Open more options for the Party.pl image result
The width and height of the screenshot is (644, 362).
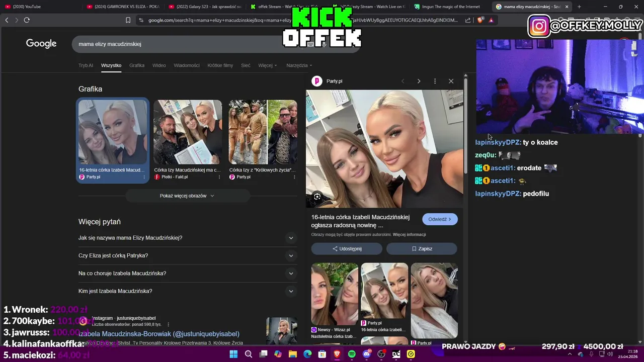pos(144,177)
